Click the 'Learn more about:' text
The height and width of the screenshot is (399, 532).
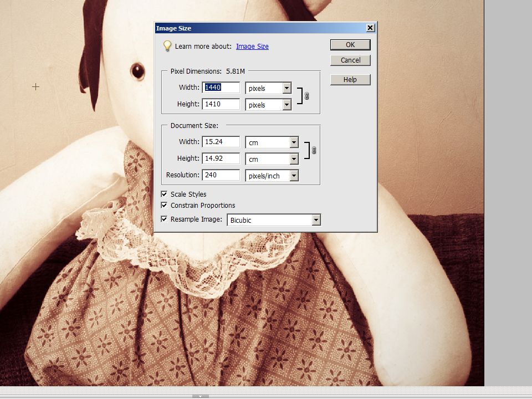[203, 47]
